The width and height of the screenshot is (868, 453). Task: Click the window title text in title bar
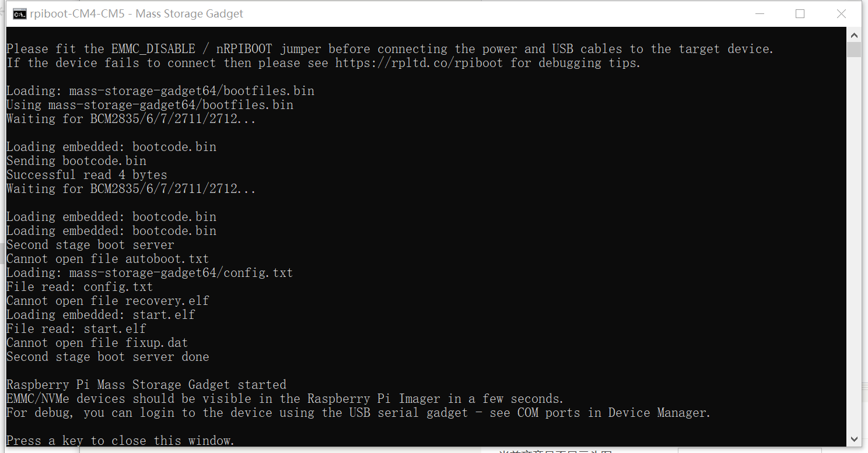pos(136,14)
